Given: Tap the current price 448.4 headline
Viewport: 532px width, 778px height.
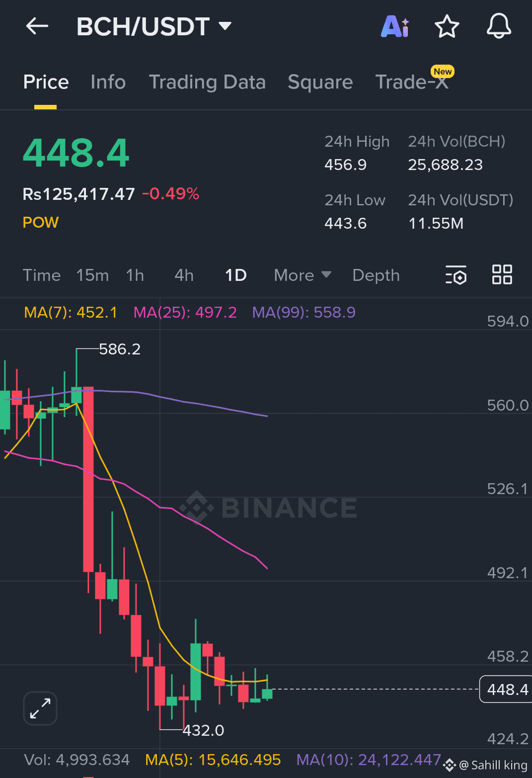Looking at the screenshot, I should pyautogui.click(x=76, y=153).
